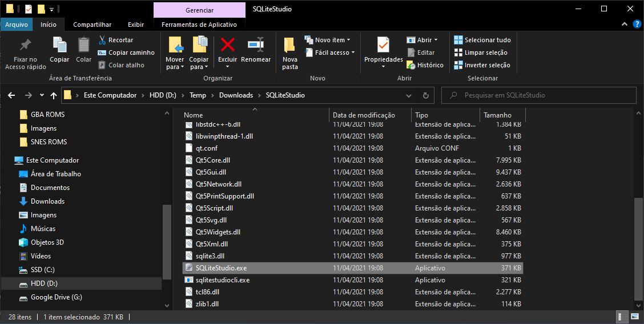Viewport: 644px width, 324px height.
Task: Go back with the left arrow
Action: click(x=11, y=95)
